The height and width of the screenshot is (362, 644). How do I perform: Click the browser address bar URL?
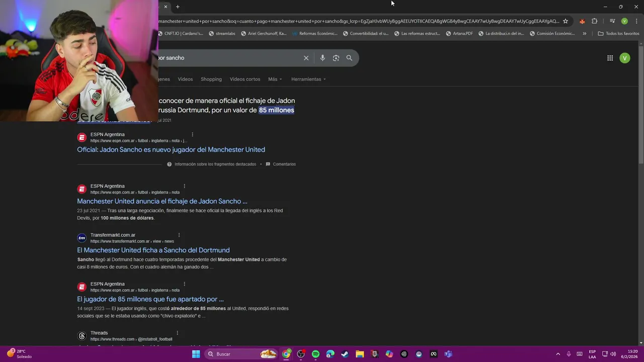click(358, 21)
